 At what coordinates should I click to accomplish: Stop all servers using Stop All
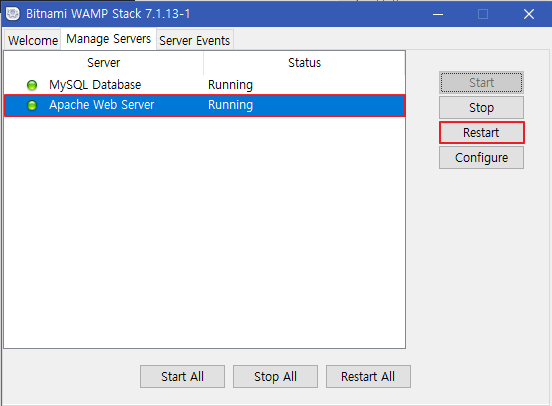(275, 377)
